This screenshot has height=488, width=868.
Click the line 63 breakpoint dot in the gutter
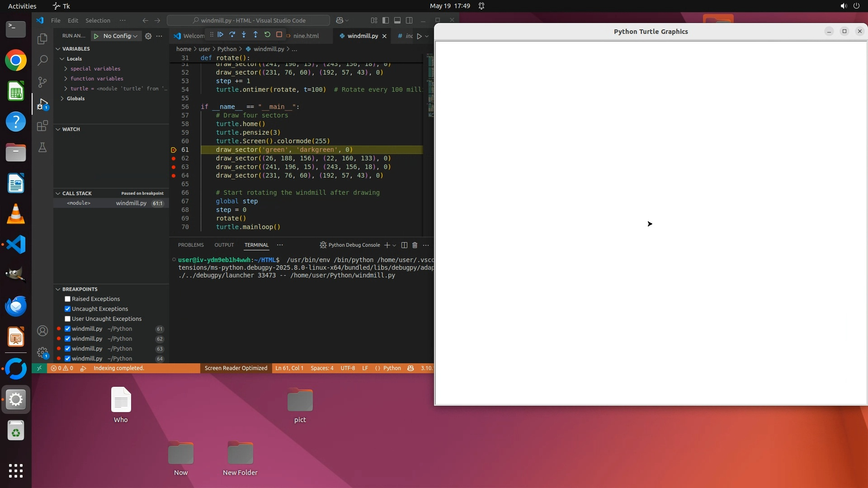174,167
